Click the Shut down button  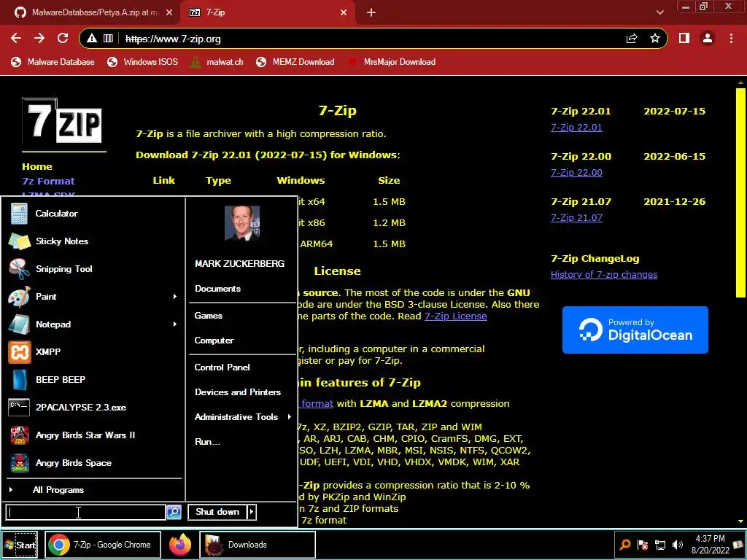click(217, 512)
